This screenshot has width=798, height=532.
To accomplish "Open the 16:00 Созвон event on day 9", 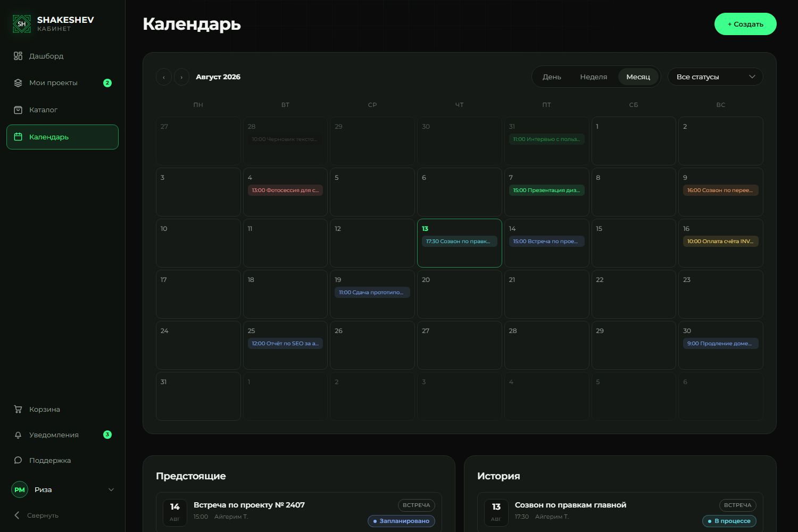I will tap(721, 190).
